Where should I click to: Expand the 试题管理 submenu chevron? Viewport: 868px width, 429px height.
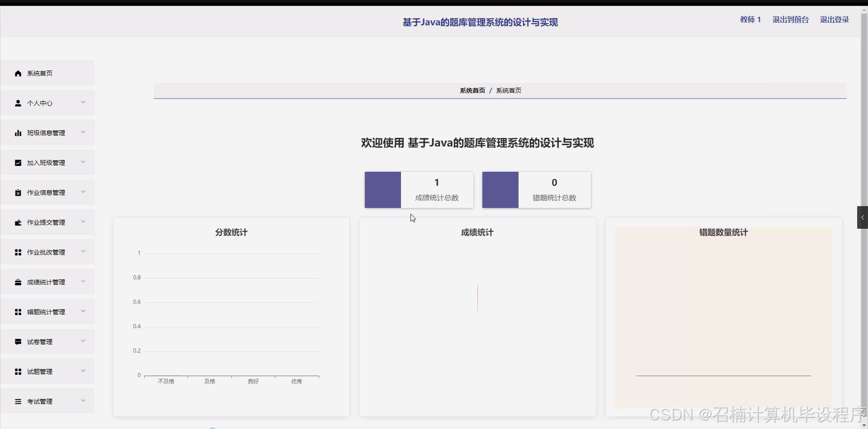(83, 370)
